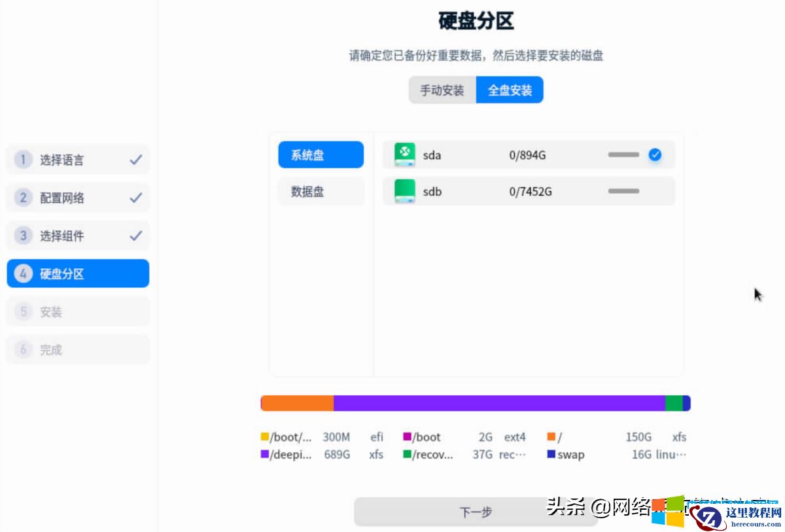Screen dimensions: 785x532
Task: Open the 系统盘 category panel
Action: point(320,154)
